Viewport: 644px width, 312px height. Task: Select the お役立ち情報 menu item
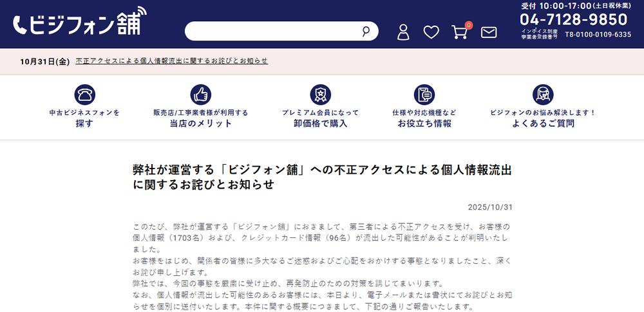[424, 123]
